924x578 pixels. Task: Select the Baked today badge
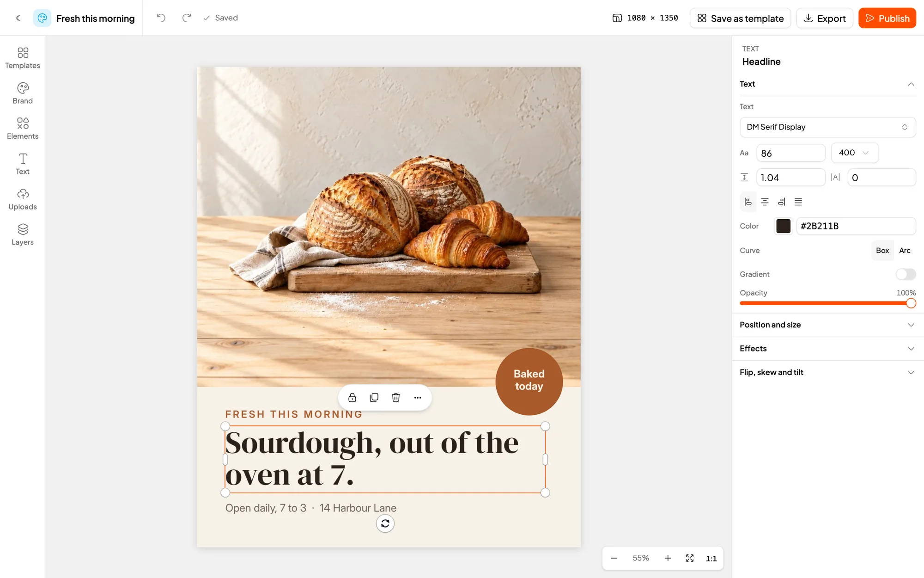click(529, 381)
